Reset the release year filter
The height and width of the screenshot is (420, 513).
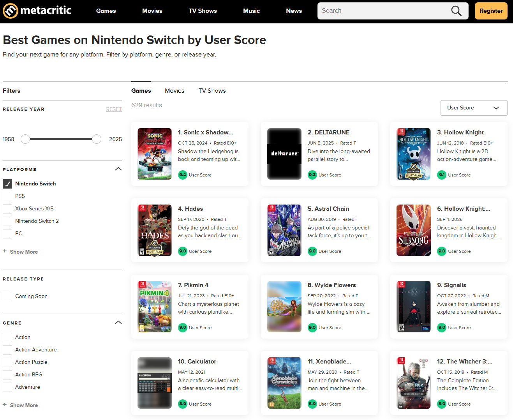click(114, 109)
